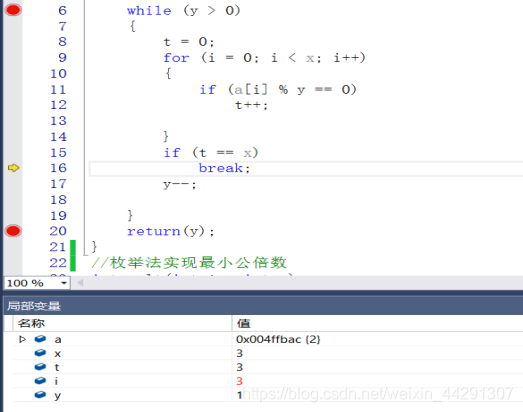Click the t++; statement
This screenshot has width=523, height=412.
coord(251,105)
